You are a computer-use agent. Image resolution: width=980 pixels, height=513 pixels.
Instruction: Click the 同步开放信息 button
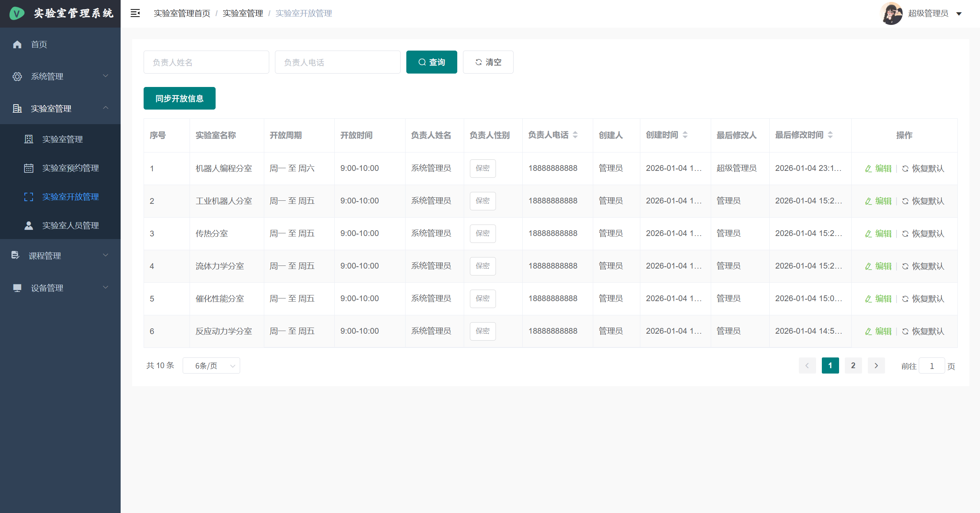point(179,98)
